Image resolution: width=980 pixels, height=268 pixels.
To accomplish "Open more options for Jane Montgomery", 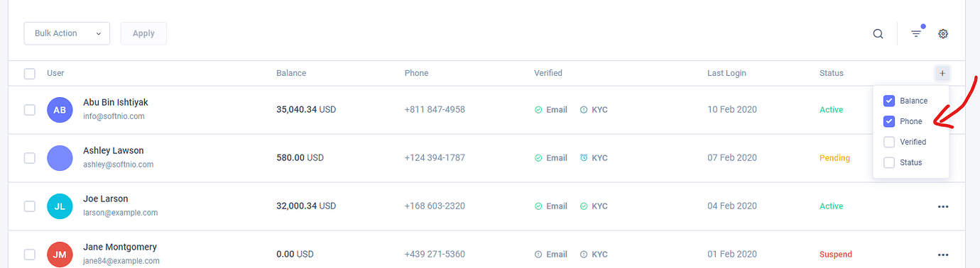I will click(943, 255).
